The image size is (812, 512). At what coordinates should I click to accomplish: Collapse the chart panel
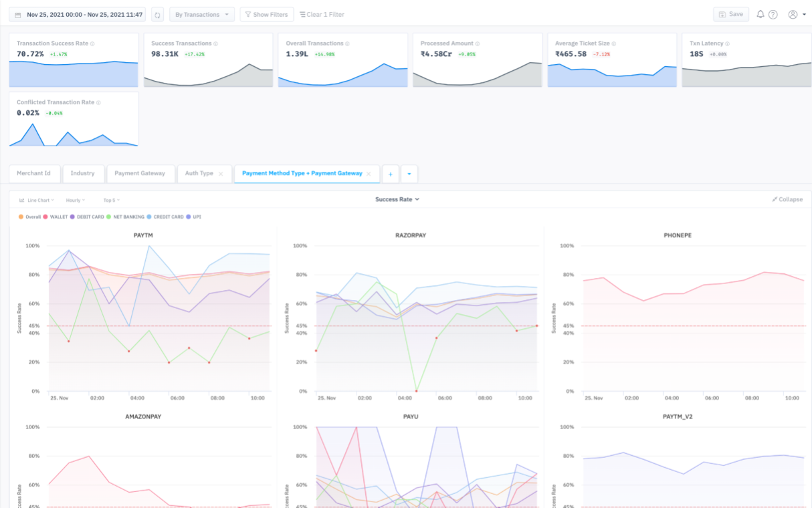coord(787,199)
